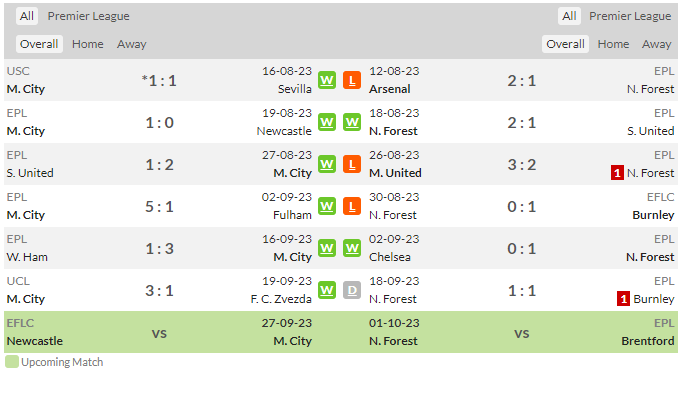Click the gray D badge for the N. Forest vs Burnley match
Viewport: 681px width, 393px height.
(x=352, y=290)
